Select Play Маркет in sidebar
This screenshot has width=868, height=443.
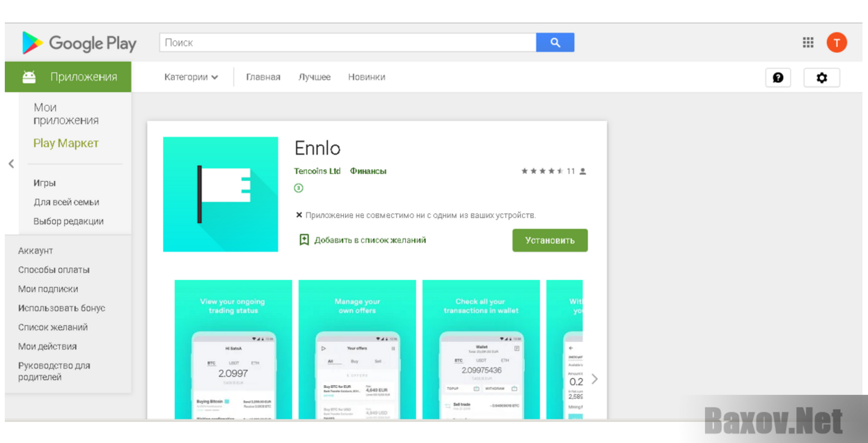66,143
